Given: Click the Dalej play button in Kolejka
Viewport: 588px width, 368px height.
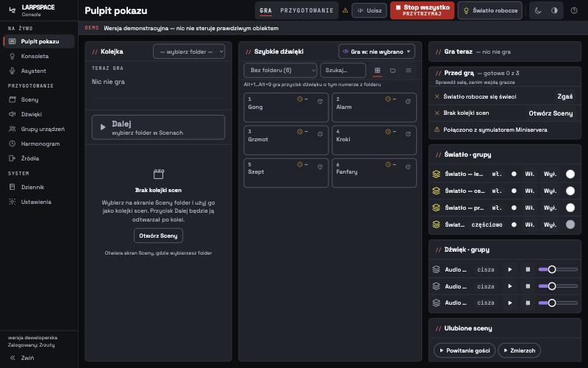Looking at the screenshot, I should coord(158,127).
